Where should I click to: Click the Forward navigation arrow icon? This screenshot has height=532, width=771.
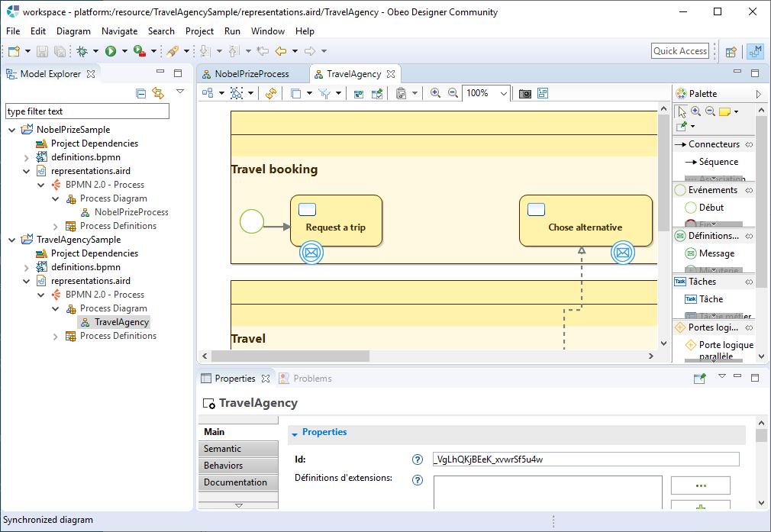[x=309, y=51]
